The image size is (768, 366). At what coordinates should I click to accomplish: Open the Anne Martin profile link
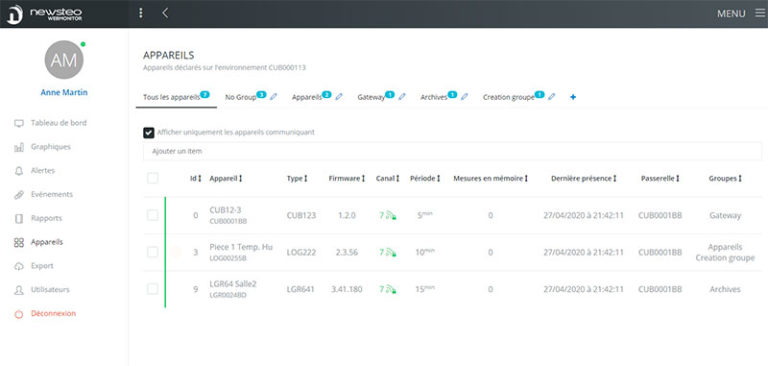pos(64,92)
